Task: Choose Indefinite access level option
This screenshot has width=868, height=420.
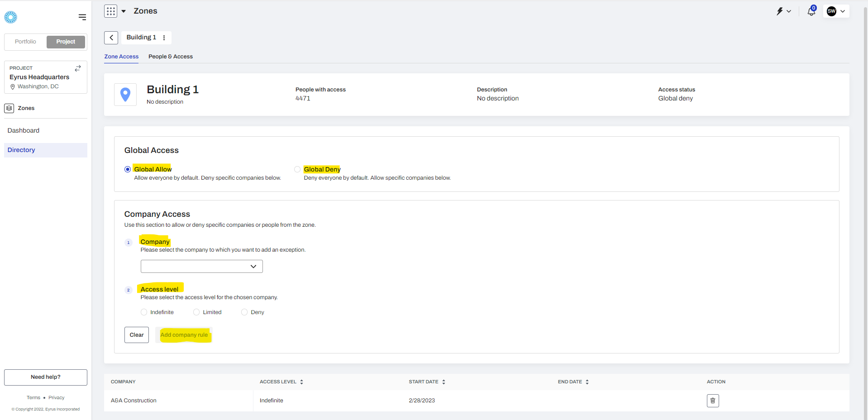Action: [144, 312]
